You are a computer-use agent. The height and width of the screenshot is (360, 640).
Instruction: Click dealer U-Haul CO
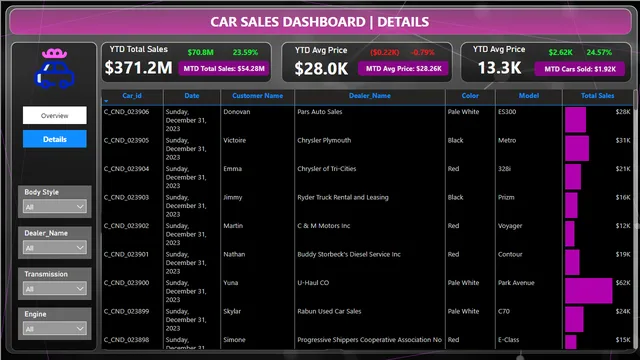click(313, 282)
